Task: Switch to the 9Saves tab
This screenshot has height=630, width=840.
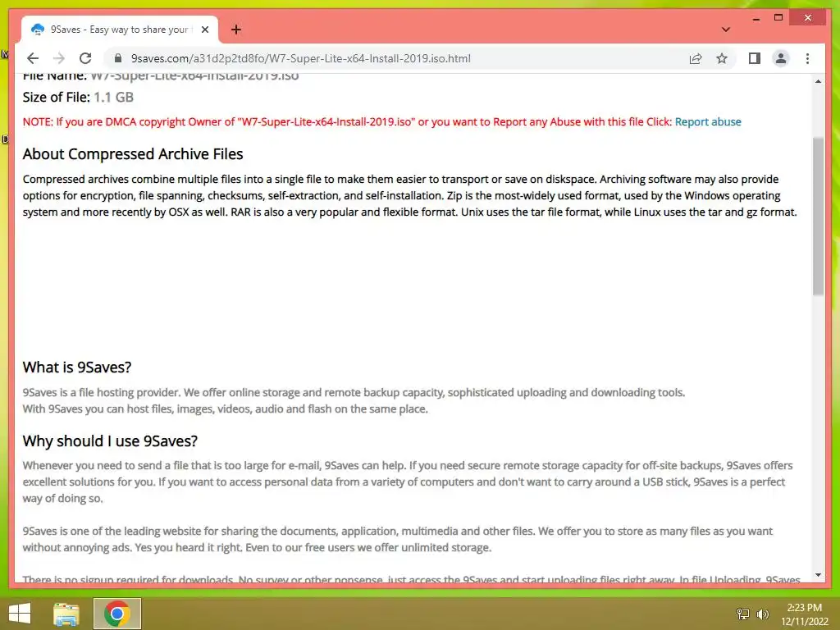Action: tap(119, 30)
